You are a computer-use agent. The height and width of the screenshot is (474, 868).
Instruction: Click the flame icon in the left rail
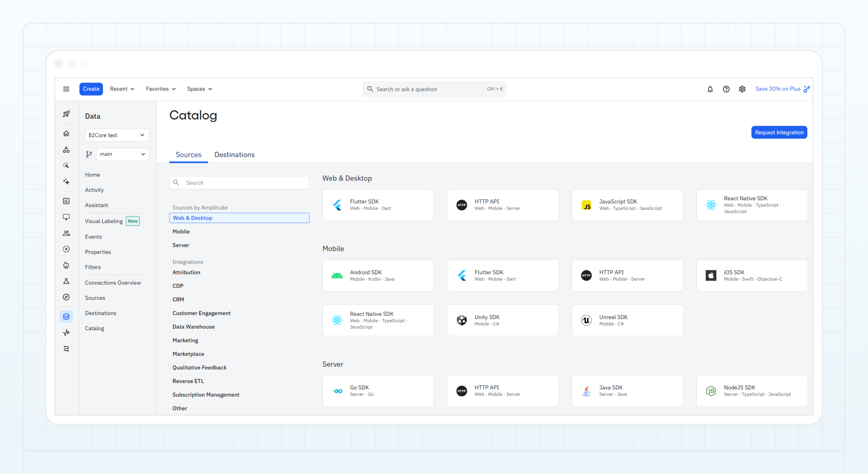pyautogui.click(x=66, y=265)
